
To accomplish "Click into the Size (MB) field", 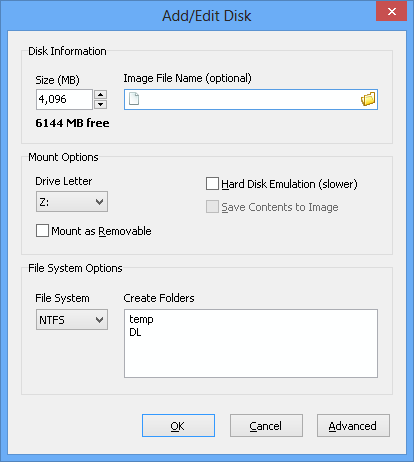I will click(64, 99).
